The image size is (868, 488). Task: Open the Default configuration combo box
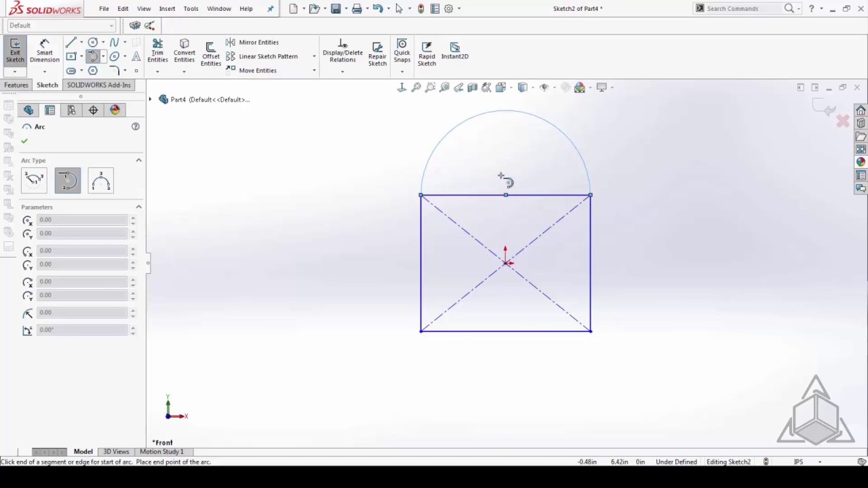pyautogui.click(x=62, y=26)
